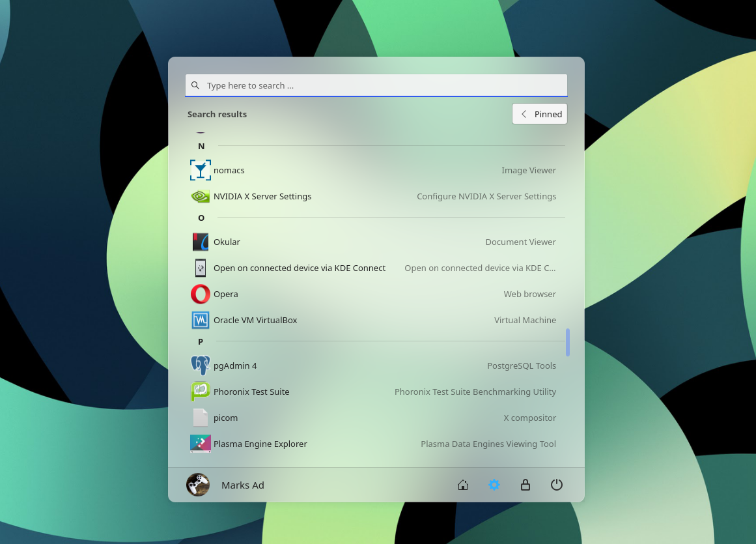
Task: Click the 'Image Viewer' description text
Action: (x=529, y=170)
